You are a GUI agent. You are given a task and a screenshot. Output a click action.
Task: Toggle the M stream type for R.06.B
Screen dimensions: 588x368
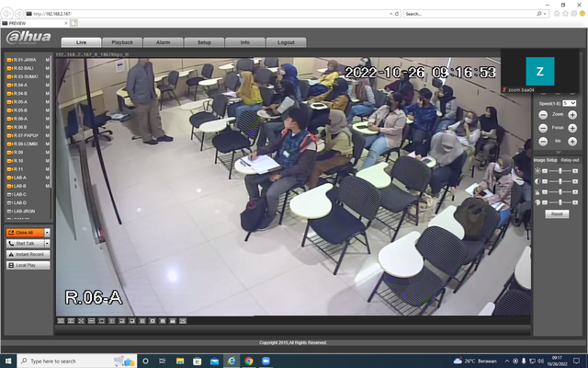47,127
